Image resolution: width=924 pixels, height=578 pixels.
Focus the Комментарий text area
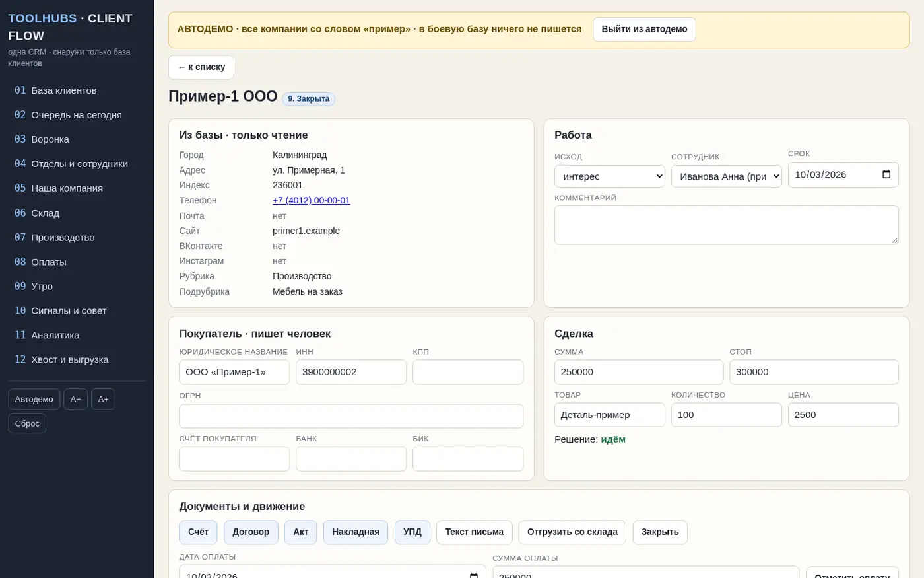[x=727, y=225]
